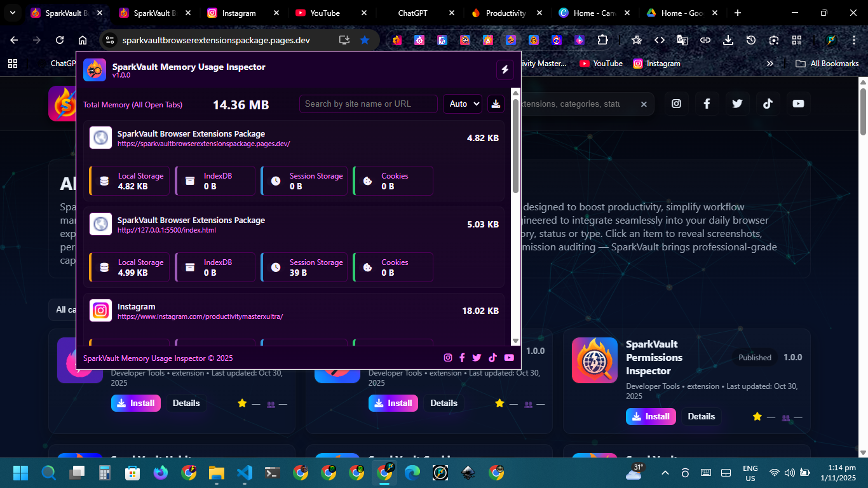868x488 pixels.
Task: Click the Twitter icon in page header
Action: (737, 104)
